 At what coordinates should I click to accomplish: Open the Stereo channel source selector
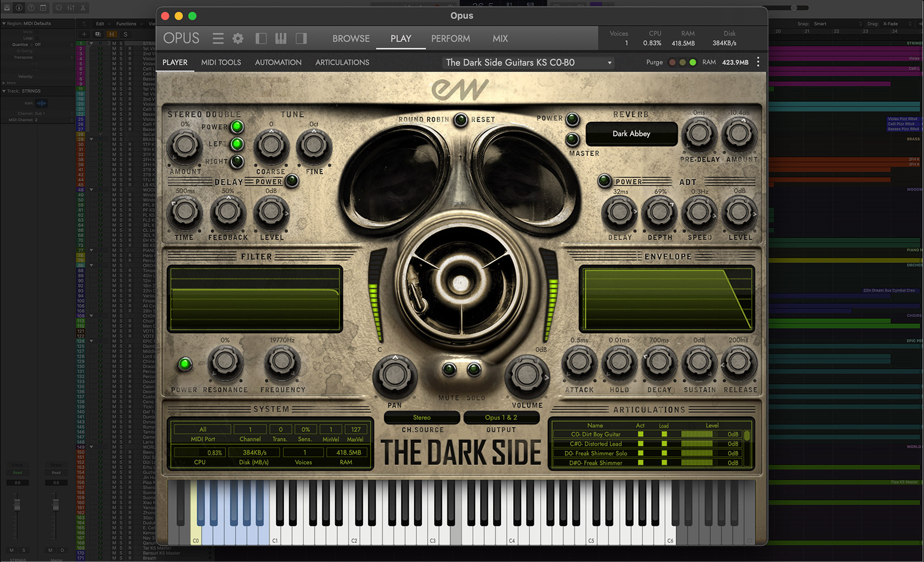click(x=422, y=417)
